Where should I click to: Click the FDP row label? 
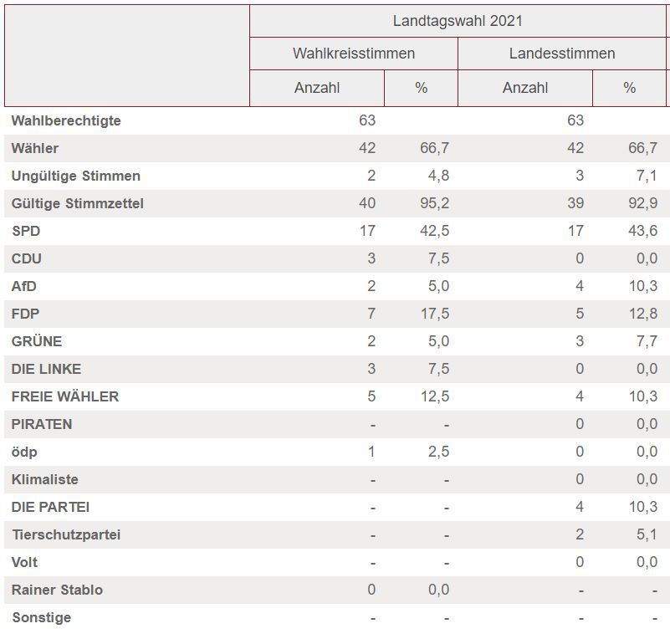26,314
